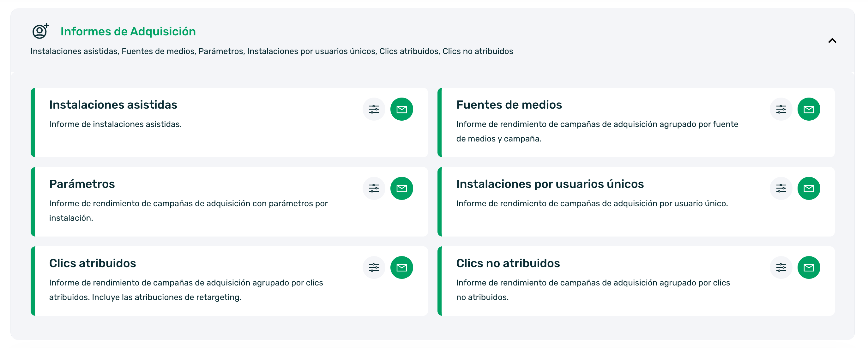868x348 pixels.
Task: Click the envelope icon on Parámetros card
Action: (402, 188)
